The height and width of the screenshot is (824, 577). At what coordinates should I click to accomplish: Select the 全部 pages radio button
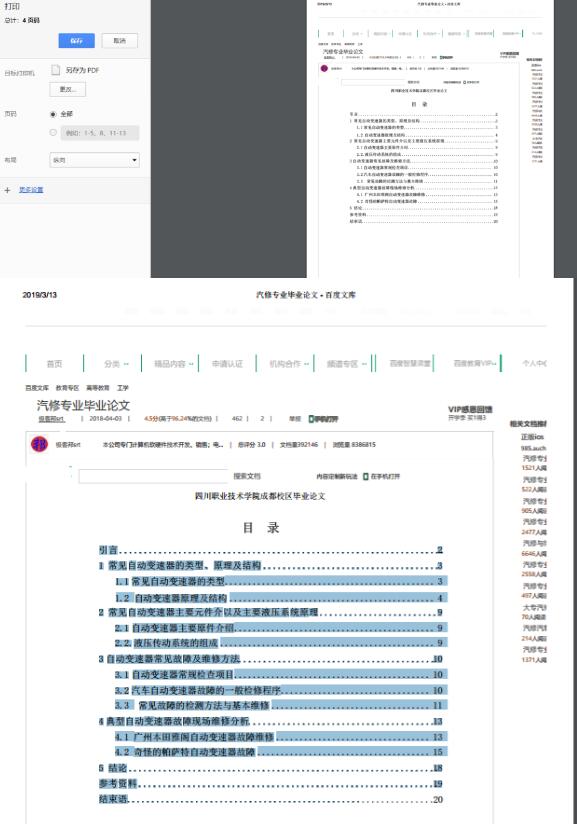[53, 114]
